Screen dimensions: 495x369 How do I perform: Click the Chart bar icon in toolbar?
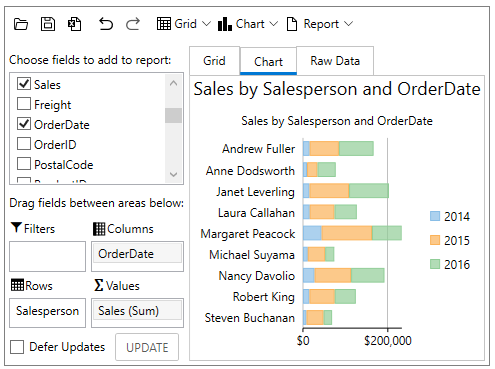225,24
